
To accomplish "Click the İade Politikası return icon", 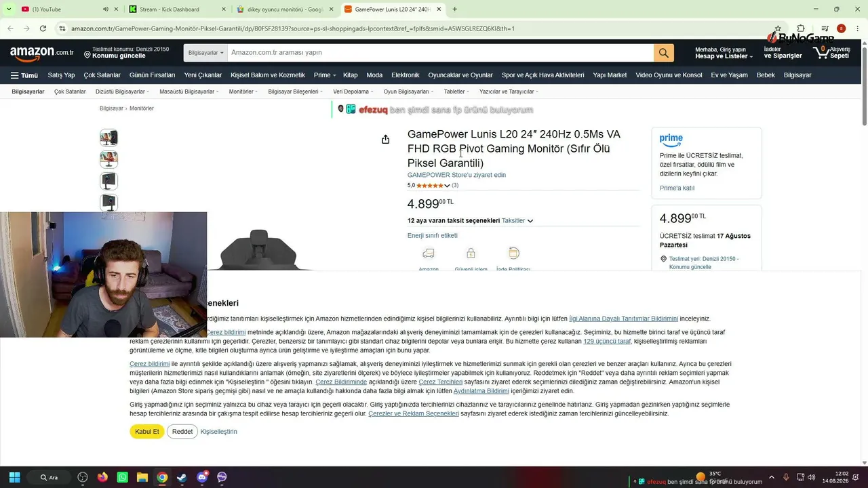I will click(513, 253).
